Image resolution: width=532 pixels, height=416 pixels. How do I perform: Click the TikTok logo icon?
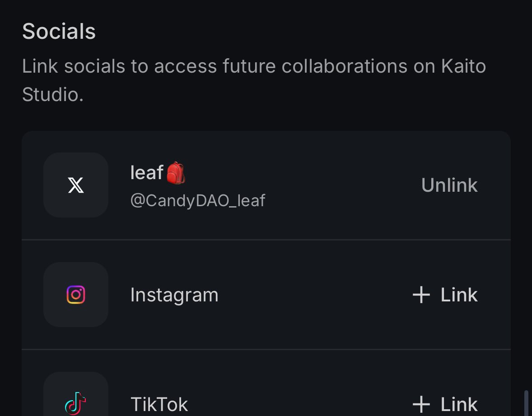pyautogui.click(x=76, y=403)
